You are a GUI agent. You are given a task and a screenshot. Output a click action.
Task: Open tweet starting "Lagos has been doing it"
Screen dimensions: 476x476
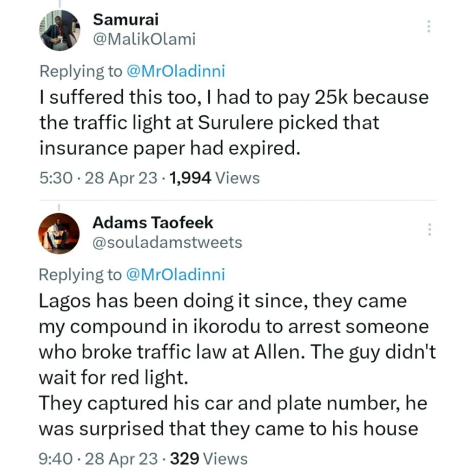click(223, 301)
